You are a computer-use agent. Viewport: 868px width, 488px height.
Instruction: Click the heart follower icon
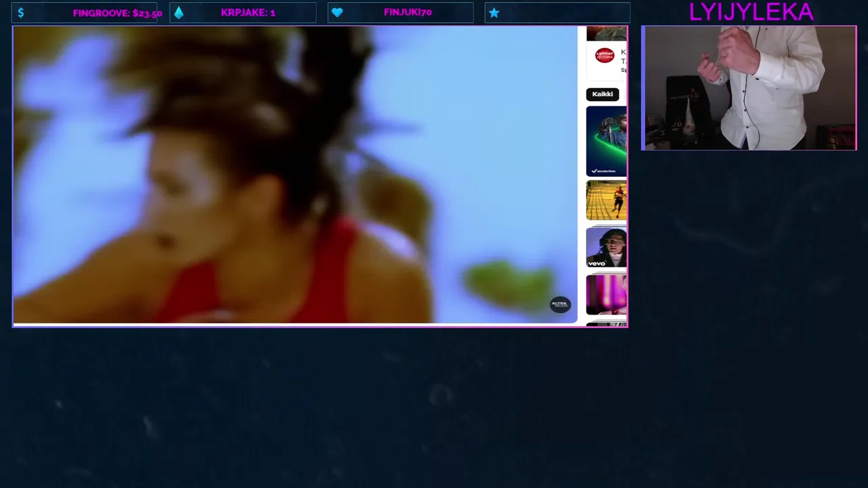tap(337, 13)
